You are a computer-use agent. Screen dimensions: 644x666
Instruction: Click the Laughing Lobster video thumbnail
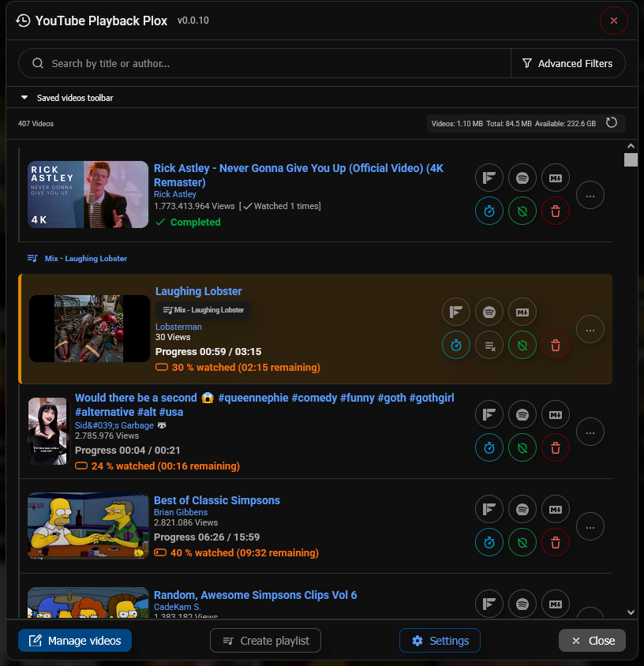click(89, 329)
